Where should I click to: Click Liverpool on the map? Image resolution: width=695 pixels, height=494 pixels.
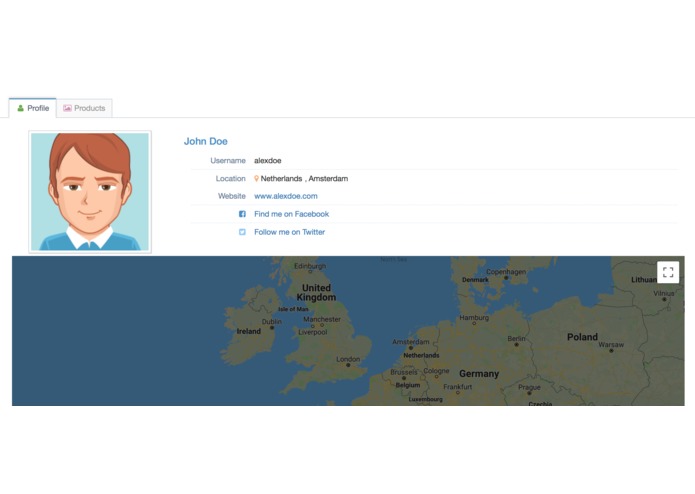(312, 332)
